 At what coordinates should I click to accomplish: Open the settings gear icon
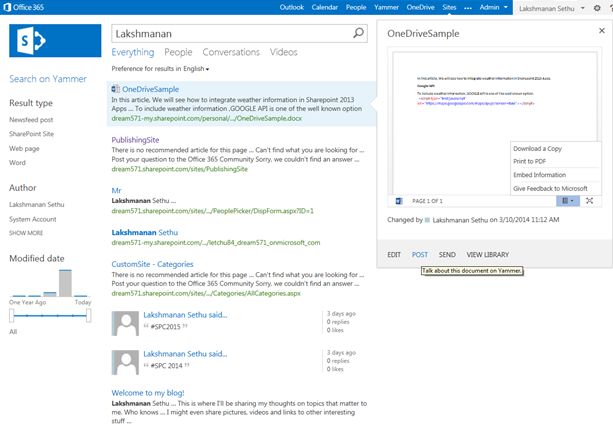(x=597, y=8)
